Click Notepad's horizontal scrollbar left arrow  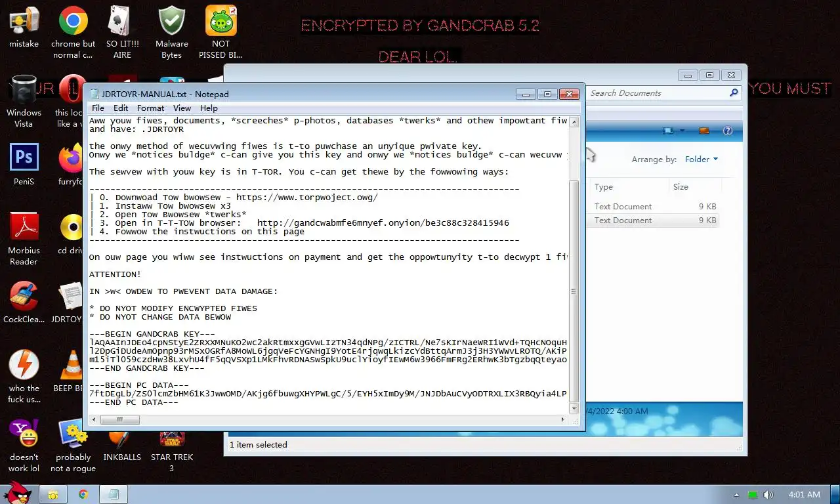94,420
